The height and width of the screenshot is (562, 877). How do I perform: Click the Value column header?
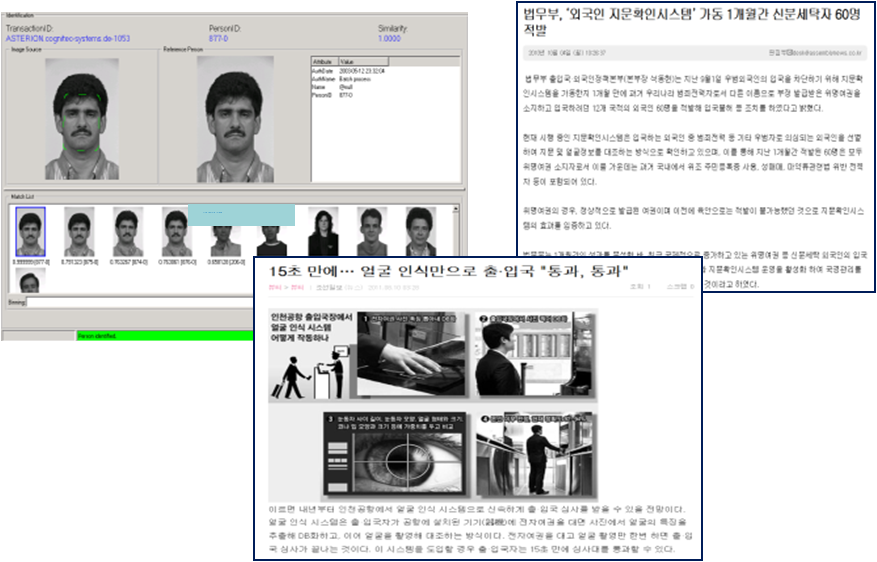pos(363,62)
